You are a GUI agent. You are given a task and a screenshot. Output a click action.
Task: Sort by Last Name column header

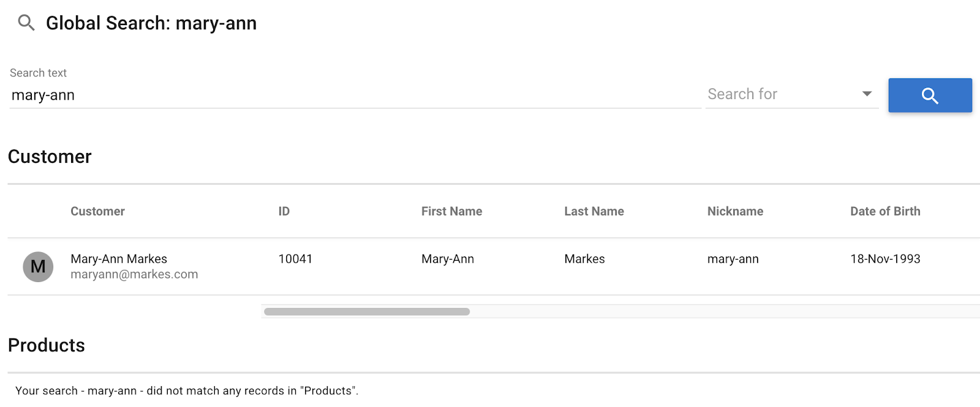tap(594, 211)
